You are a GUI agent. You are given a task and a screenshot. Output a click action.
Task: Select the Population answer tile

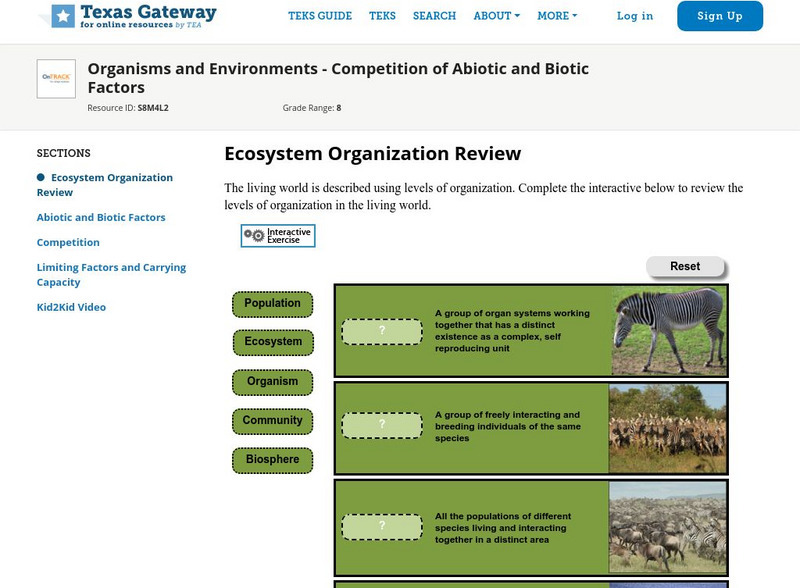point(272,304)
